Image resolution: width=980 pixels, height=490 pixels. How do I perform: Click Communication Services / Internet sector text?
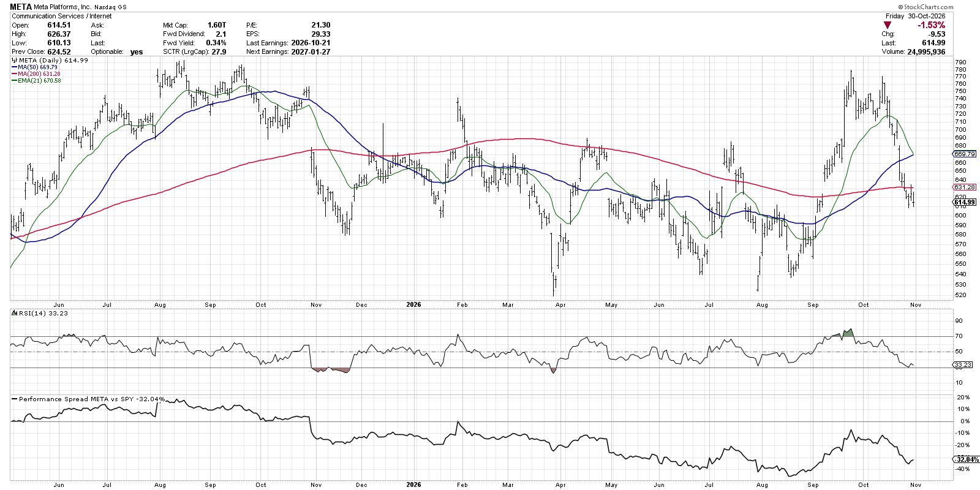pos(62,16)
